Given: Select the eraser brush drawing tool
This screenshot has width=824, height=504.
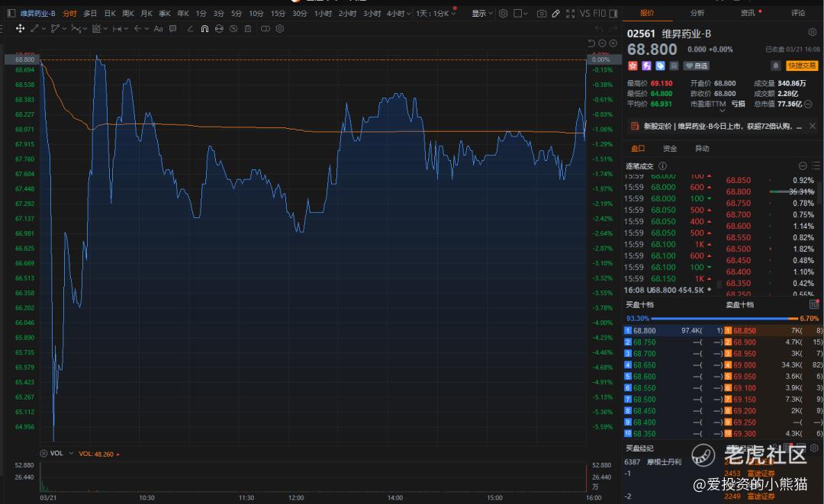Looking at the screenshot, I should pyautogui.click(x=190, y=29).
